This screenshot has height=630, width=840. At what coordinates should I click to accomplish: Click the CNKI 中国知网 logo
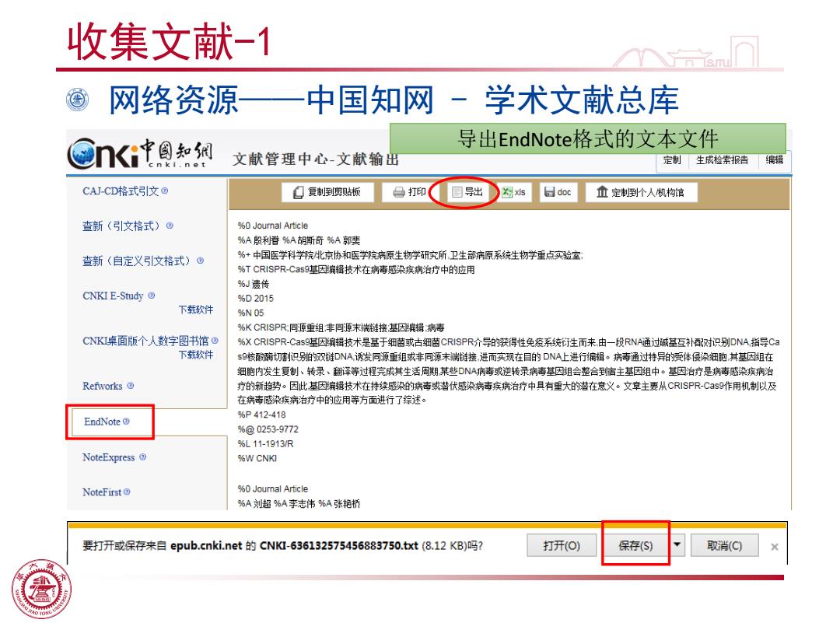140,153
